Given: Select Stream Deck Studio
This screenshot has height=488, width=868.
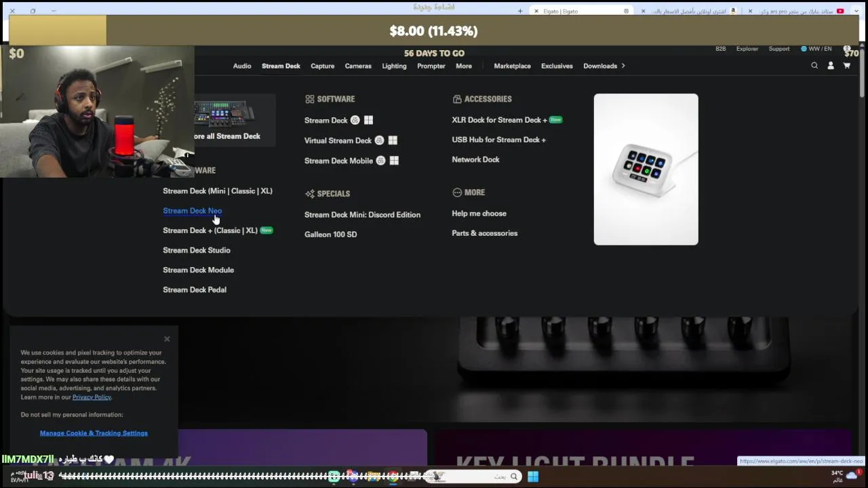Looking at the screenshot, I should click(x=197, y=250).
